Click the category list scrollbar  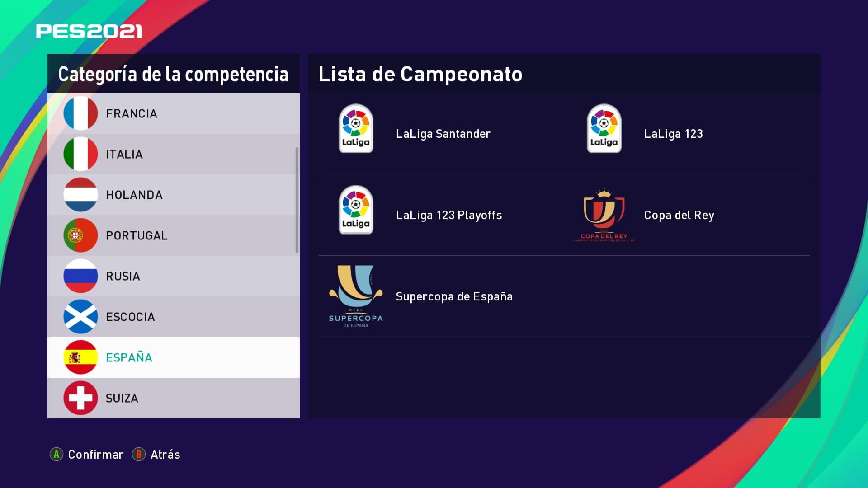[x=297, y=200]
